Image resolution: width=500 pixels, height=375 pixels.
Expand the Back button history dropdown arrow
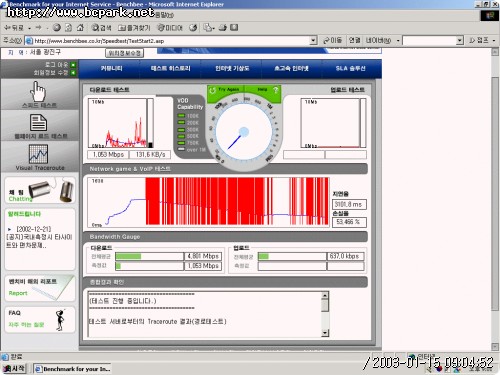point(29,28)
